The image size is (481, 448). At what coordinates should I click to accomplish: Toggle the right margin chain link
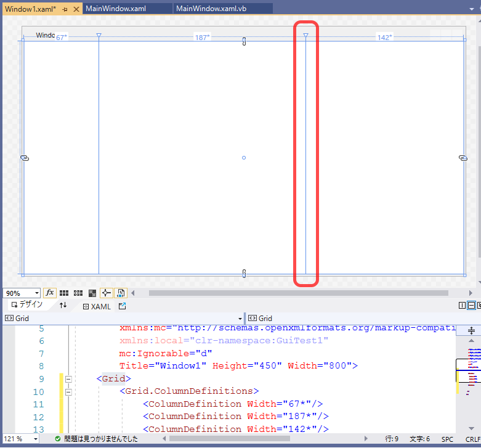tap(463, 158)
